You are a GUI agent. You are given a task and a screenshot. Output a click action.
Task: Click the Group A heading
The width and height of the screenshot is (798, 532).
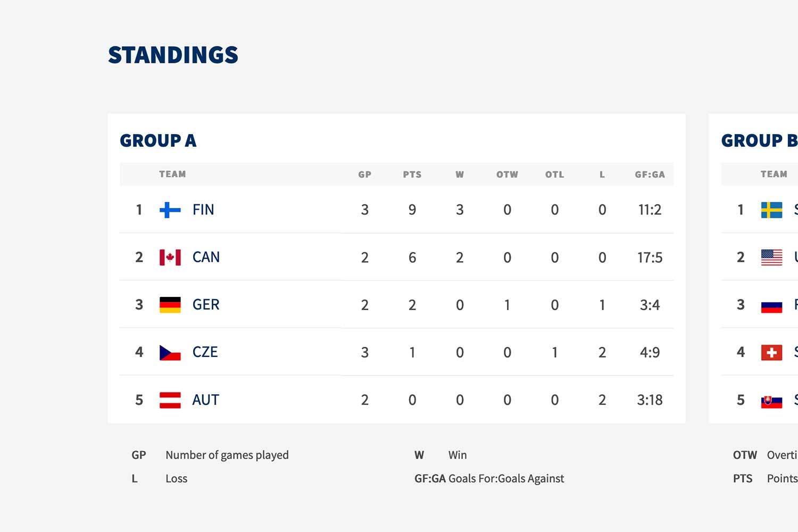(158, 140)
